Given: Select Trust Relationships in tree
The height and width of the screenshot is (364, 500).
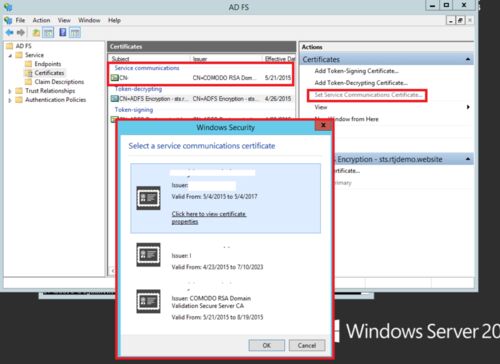Looking at the screenshot, I should point(50,91).
